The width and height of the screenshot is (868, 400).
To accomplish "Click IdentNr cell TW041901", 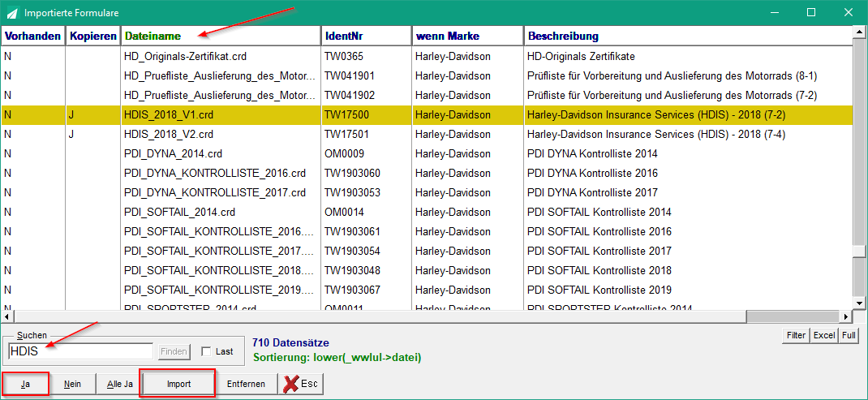I will pos(350,75).
